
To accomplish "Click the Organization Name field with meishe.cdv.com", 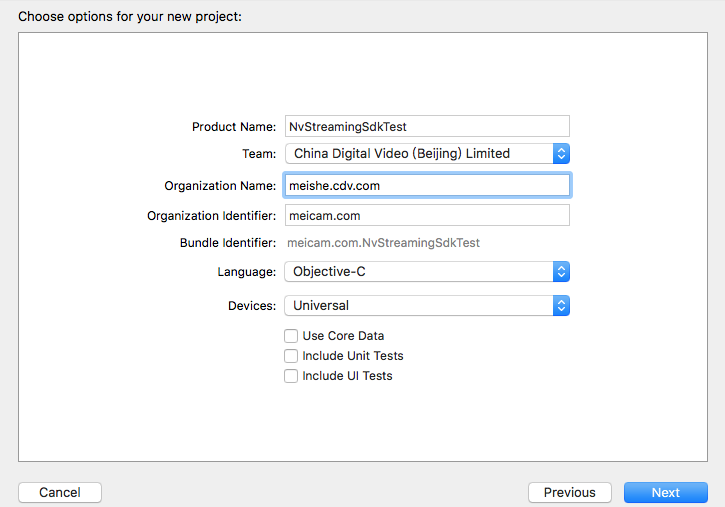I will click(427, 185).
